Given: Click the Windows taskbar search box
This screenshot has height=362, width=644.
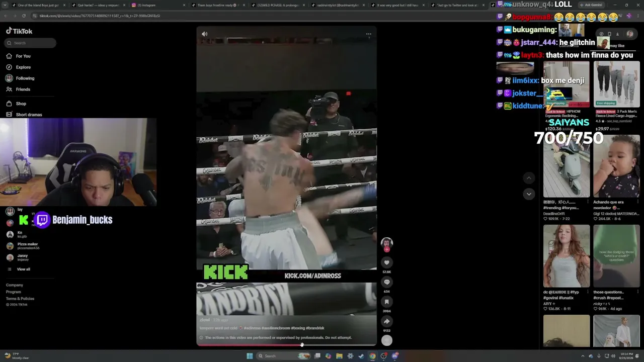Looking at the screenshot, I should [x=284, y=356].
